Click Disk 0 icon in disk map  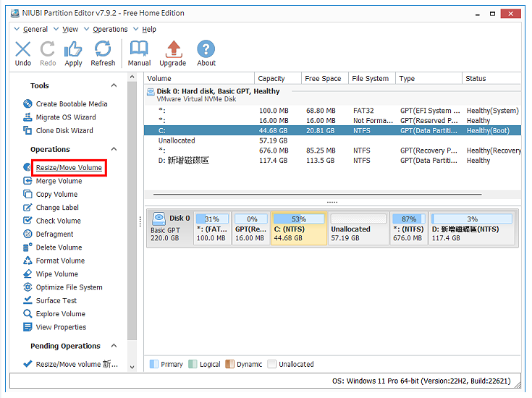pos(159,219)
